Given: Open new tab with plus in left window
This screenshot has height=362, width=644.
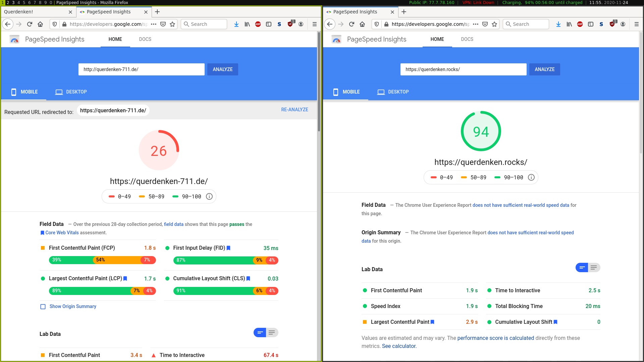Looking at the screenshot, I should 157,12.
